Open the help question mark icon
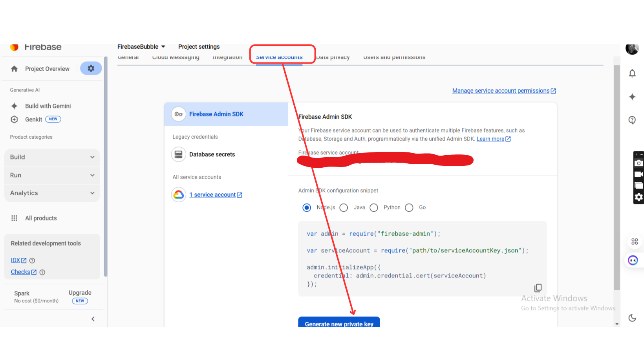Image resolution: width=644 pixels, height=363 pixels. click(632, 120)
